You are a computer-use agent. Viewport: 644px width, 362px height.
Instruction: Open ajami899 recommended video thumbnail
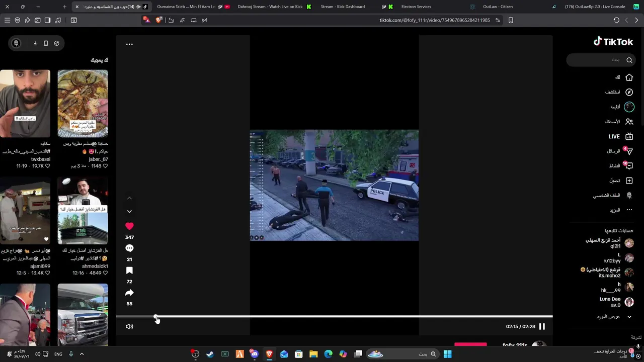click(x=25, y=210)
